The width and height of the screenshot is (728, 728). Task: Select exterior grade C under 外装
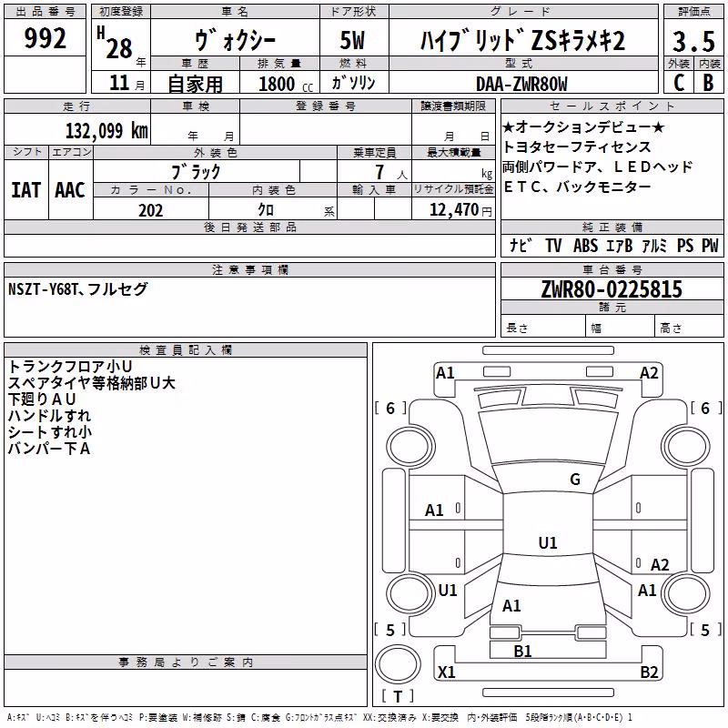coord(679,83)
